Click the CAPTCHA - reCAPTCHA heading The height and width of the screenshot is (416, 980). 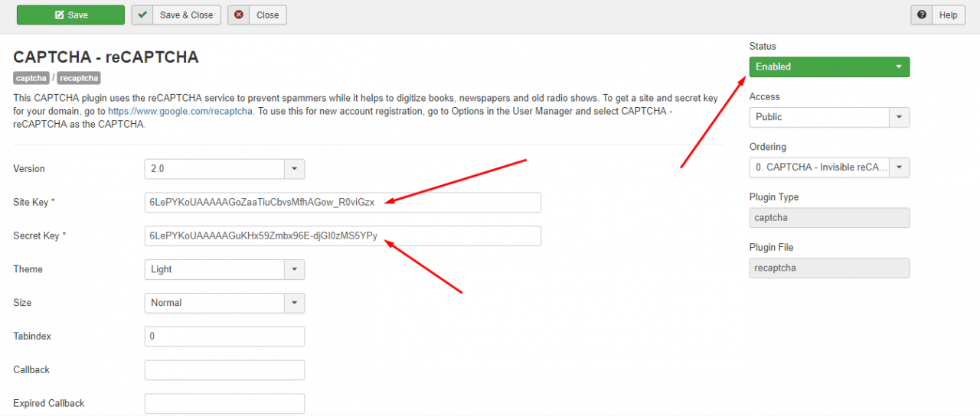pyautogui.click(x=106, y=57)
